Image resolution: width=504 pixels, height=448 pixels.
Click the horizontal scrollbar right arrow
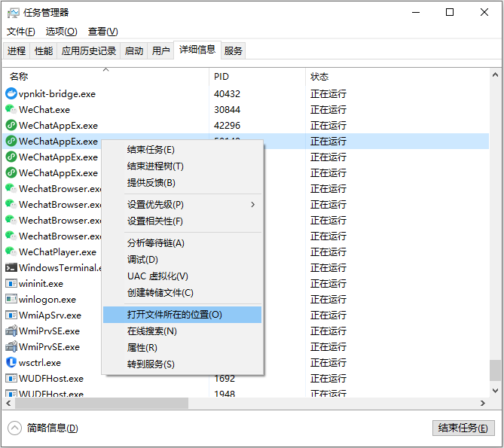pyautogui.click(x=482, y=403)
